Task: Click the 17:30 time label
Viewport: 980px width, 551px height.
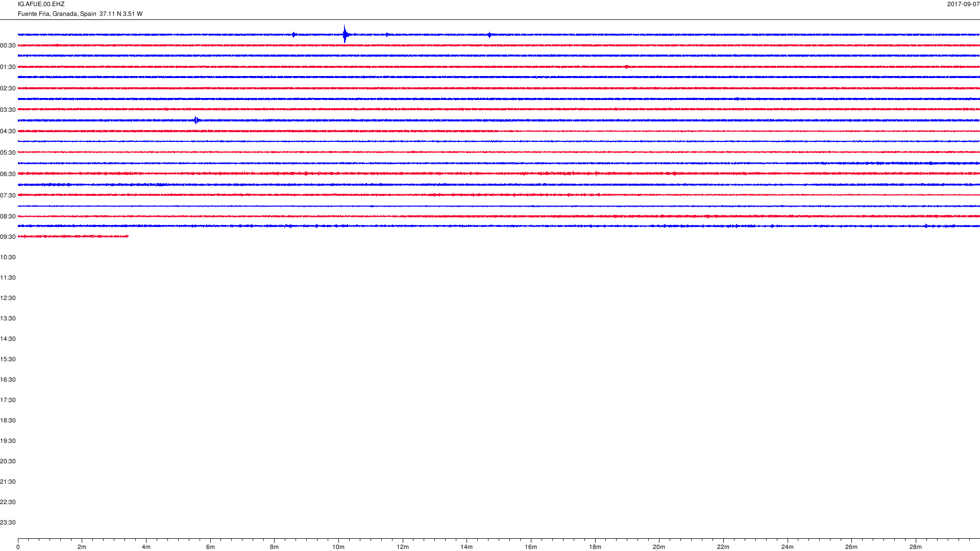Action: point(8,400)
